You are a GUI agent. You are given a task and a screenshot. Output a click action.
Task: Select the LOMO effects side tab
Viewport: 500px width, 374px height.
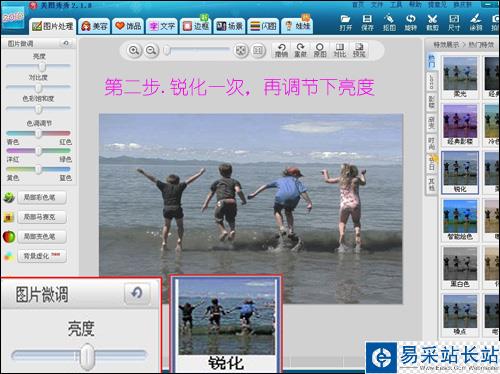pyautogui.click(x=432, y=82)
